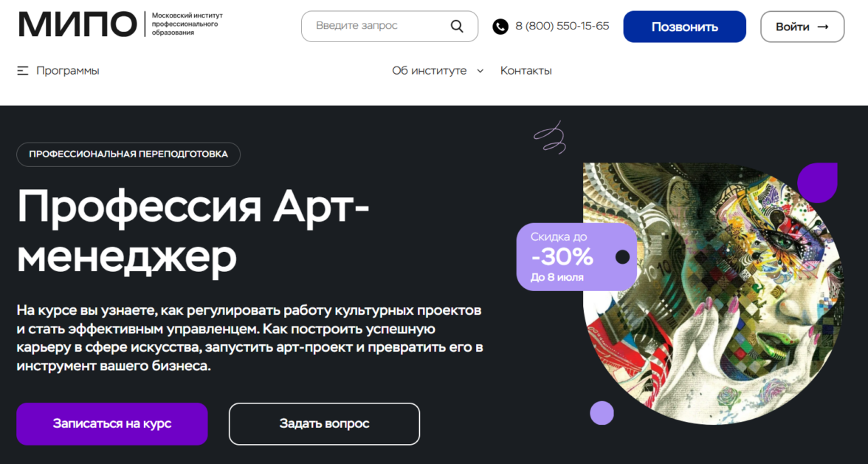Click the black phone handset icon

[x=500, y=27]
